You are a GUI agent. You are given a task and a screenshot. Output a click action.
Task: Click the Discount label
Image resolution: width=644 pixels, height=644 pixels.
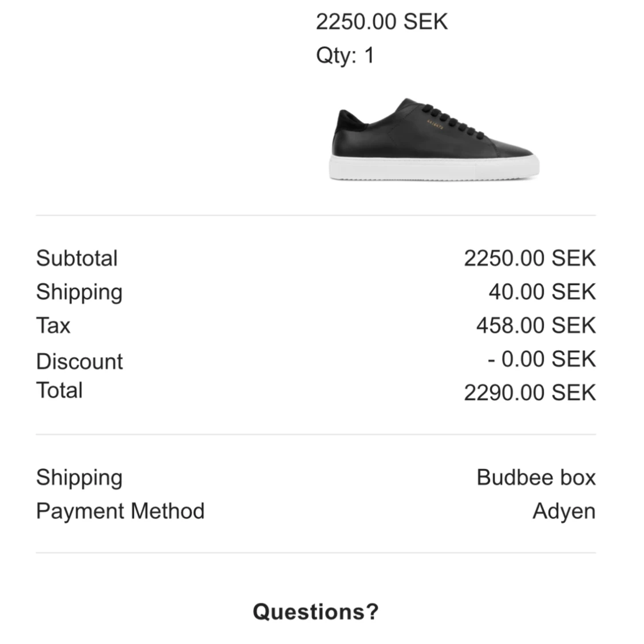[79, 361]
